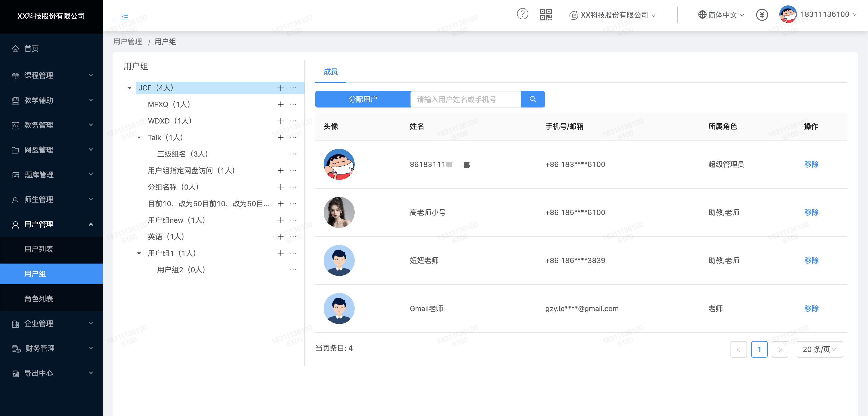Open 角色列表 in the sidebar
This screenshot has height=416, width=868.
click(39, 299)
